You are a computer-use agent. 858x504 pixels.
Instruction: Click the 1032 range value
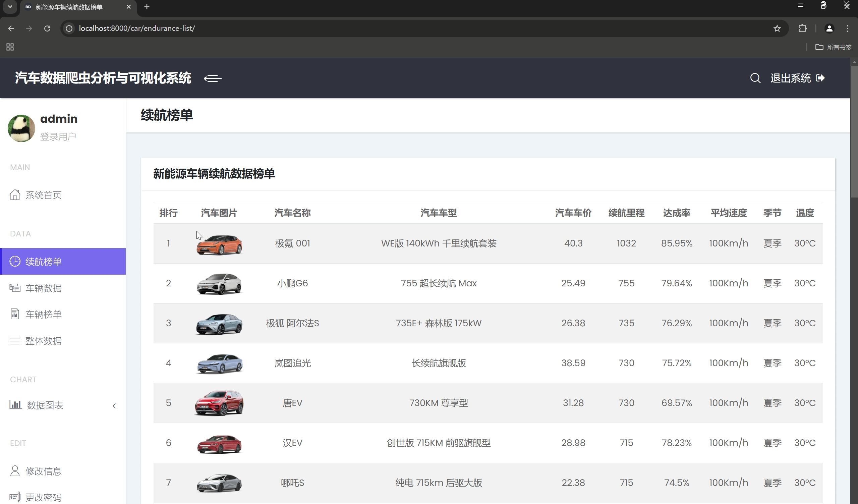point(626,243)
